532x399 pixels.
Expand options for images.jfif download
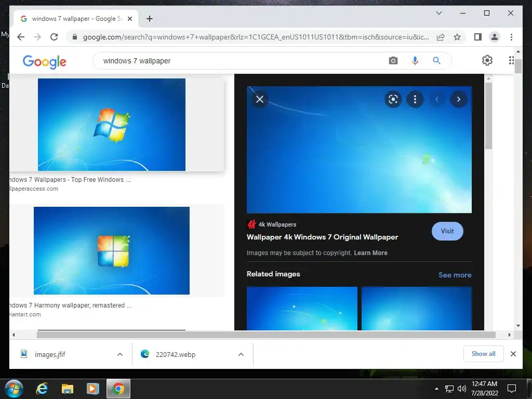120,354
